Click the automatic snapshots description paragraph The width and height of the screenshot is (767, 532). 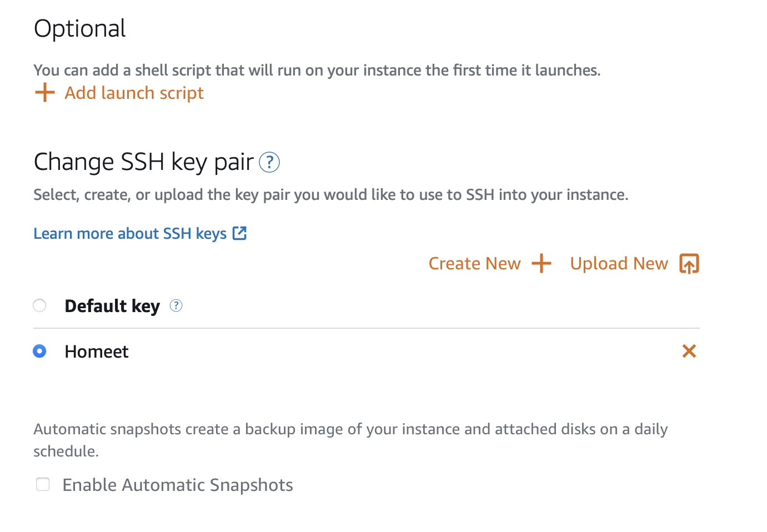pos(350,440)
